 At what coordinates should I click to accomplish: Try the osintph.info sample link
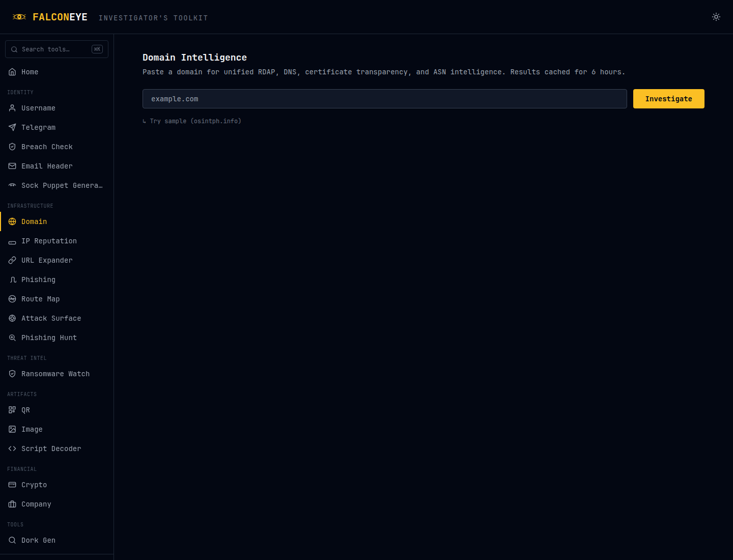tap(192, 121)
